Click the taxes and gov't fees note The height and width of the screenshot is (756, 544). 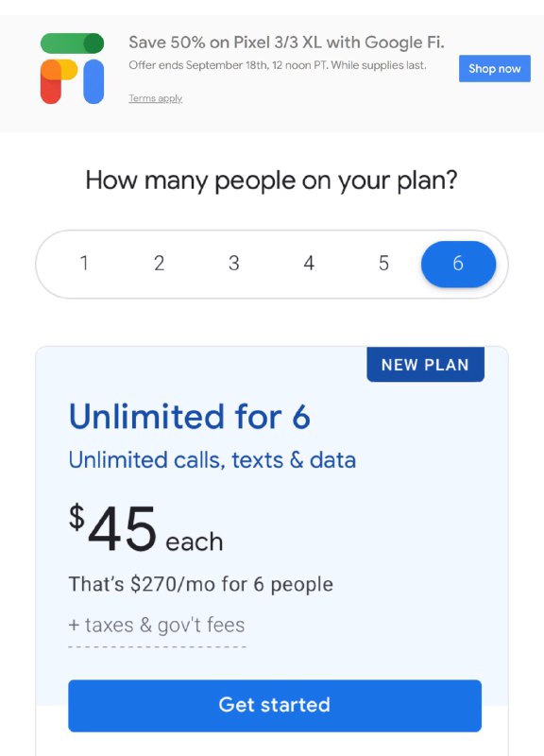[155, 625]
